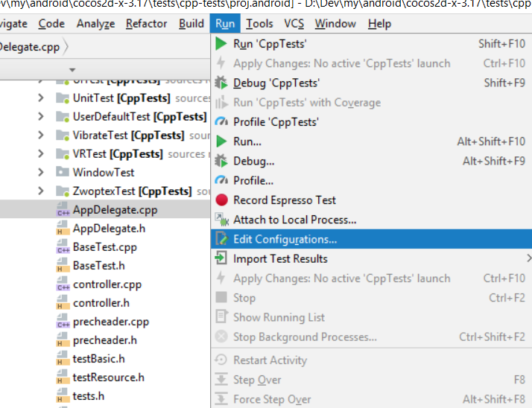Click the green Run 'CppTests' play icon

point(221,44)
